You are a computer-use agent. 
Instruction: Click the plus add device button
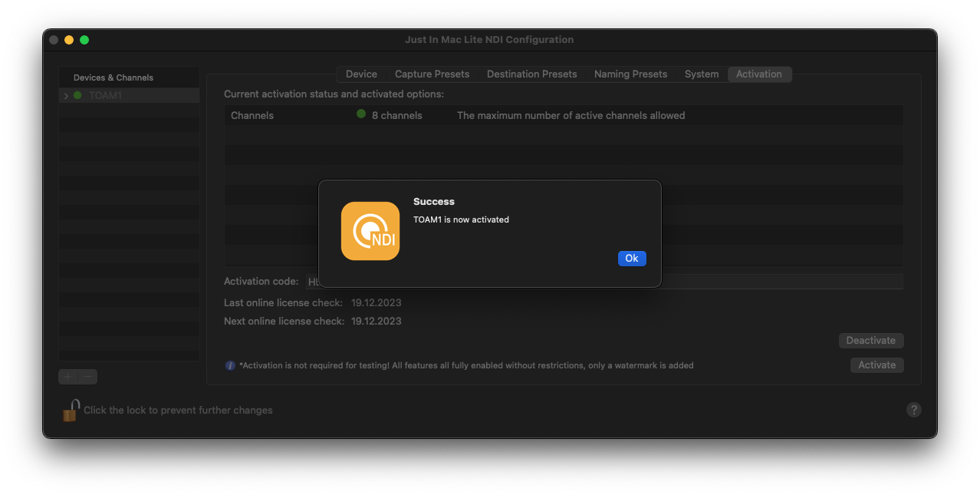pyautogui.click(x=68, y=377)
